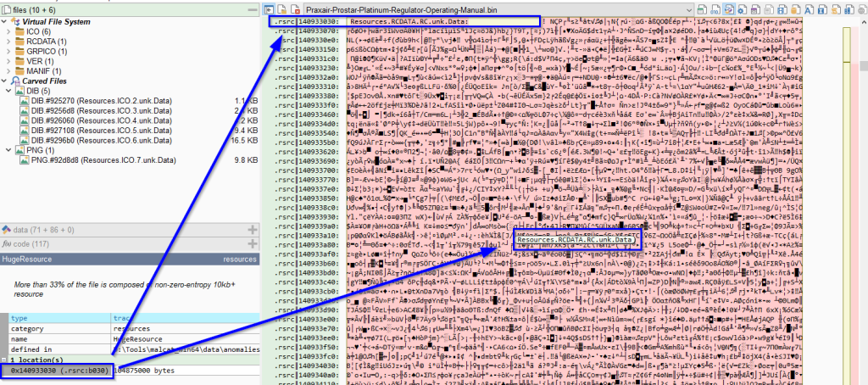Expand the code panel with plus icon
This screenshot has width=868, height=385.
pyautogui.click(x=252, y=243)
